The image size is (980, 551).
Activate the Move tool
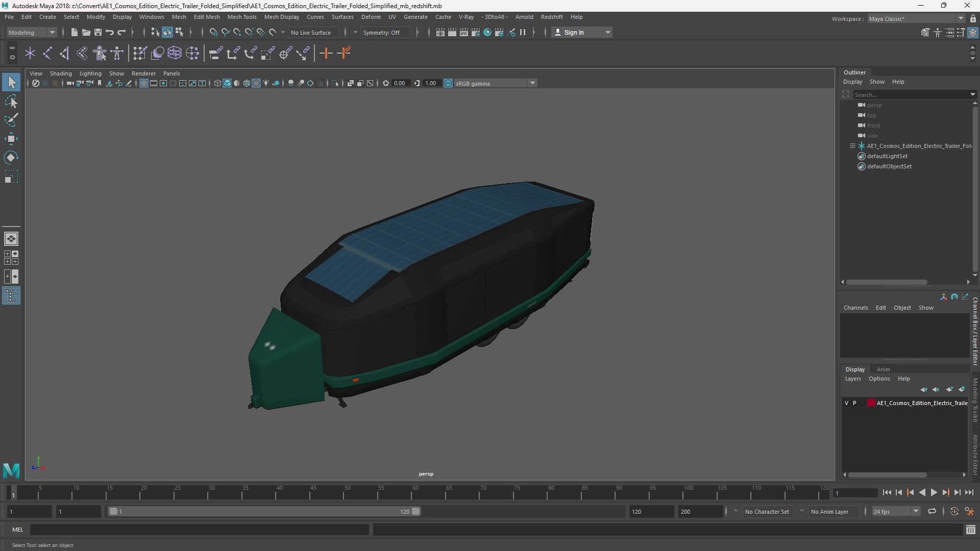11,139
